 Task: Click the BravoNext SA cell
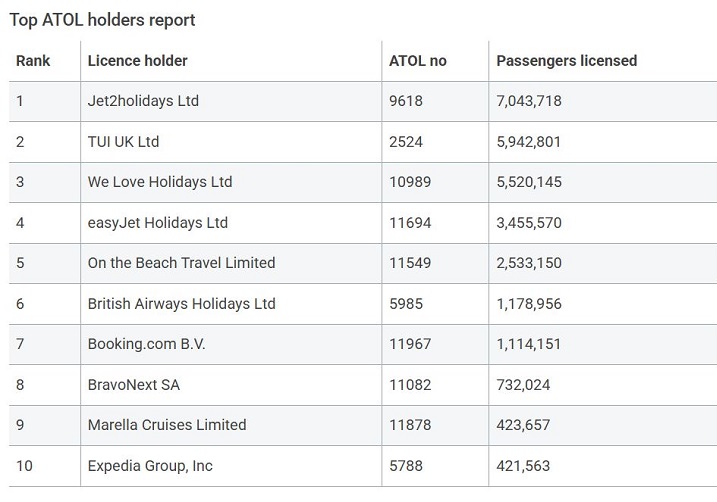pos(134,385)
